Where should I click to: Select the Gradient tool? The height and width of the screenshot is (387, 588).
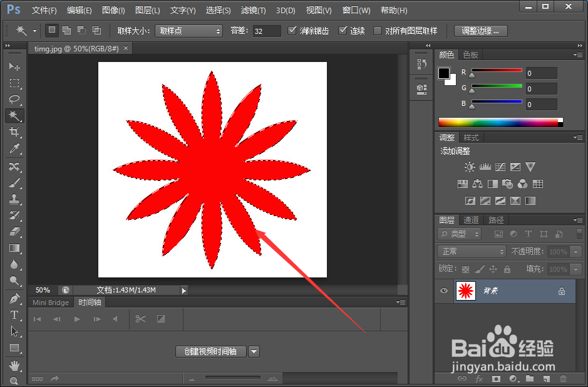[14, 248]
